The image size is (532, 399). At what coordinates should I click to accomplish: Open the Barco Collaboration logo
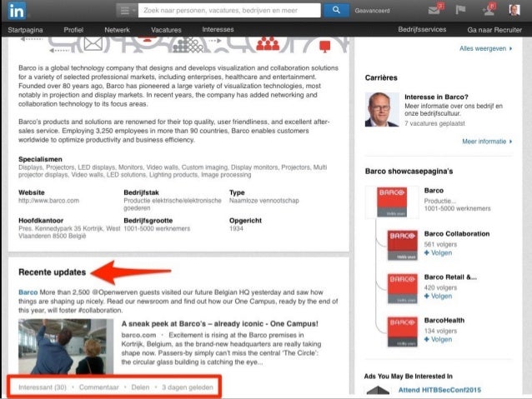click(x=403, y=246)
